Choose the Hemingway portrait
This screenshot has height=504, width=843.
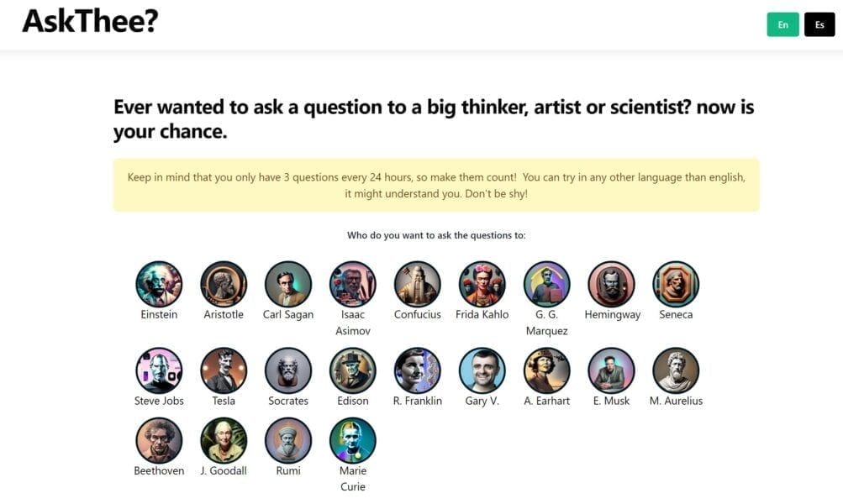pos(611,283)
